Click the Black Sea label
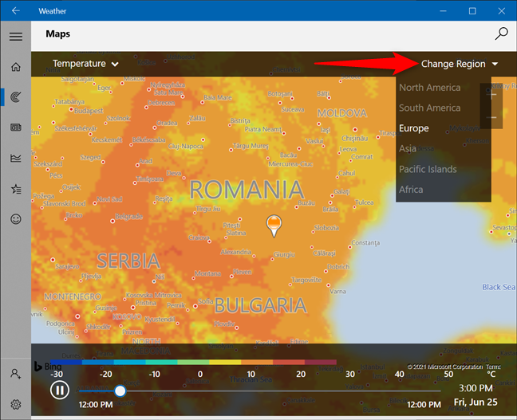Viewport: 517px width, 420px height. tap(499, 287)
